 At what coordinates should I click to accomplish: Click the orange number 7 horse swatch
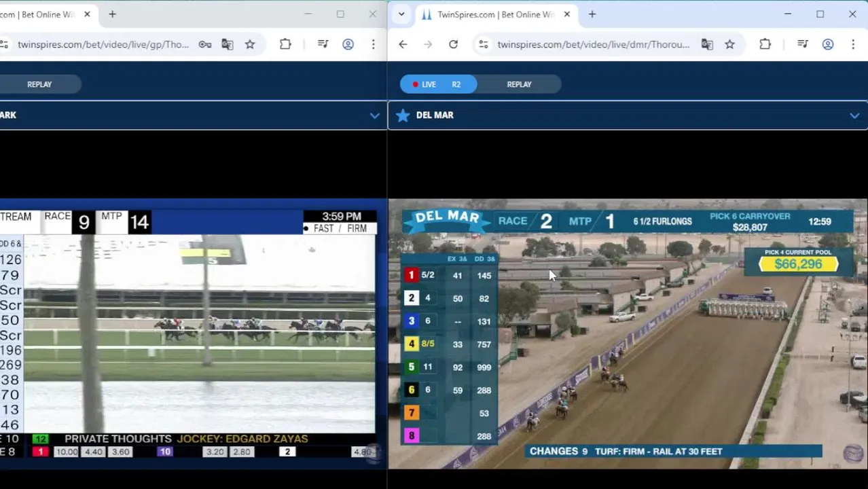(411, 412)
